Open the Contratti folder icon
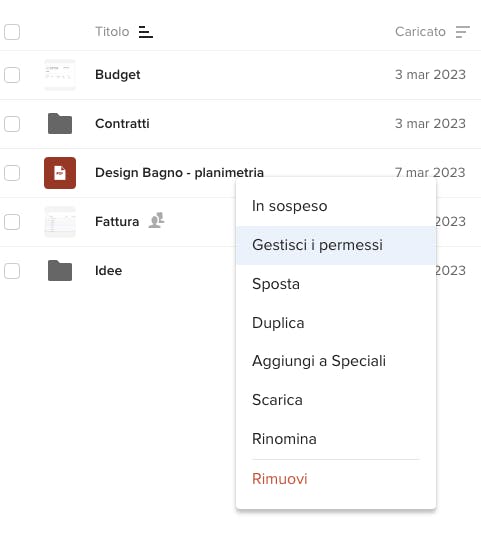The width and height of the screenshot is (481, 558). coord(60,123)
